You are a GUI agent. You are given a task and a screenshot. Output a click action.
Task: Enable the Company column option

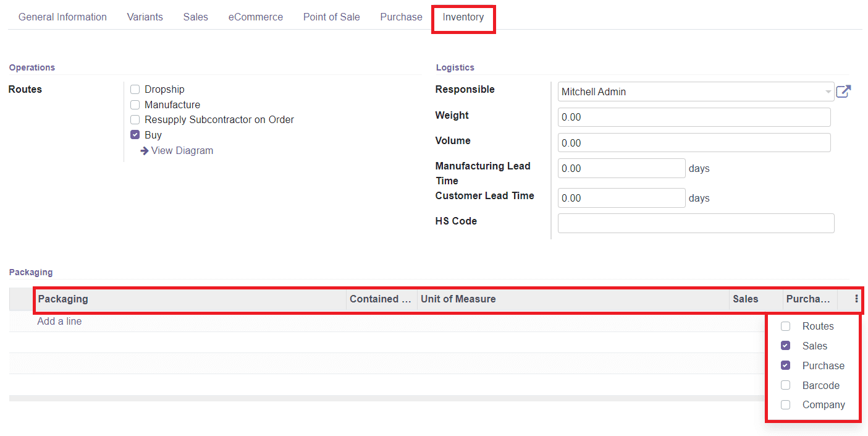coord(785,404)
